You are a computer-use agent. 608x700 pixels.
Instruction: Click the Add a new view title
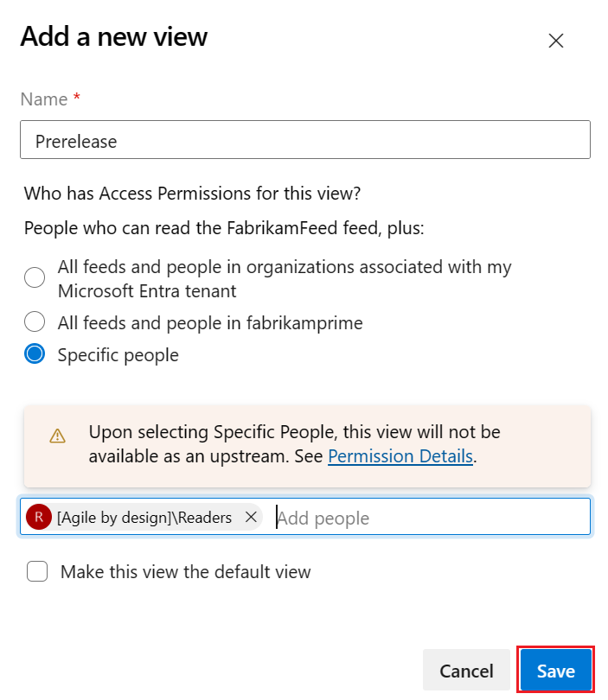113,37
